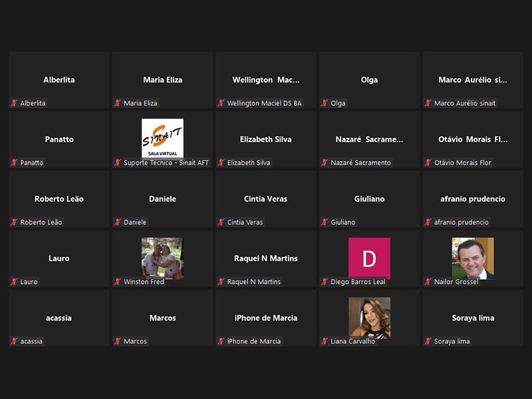Click the 'Wellington Maciel DS BA' name label
Image resolution: width=532 pixels, height=399 pixels.
pos(264,103)
